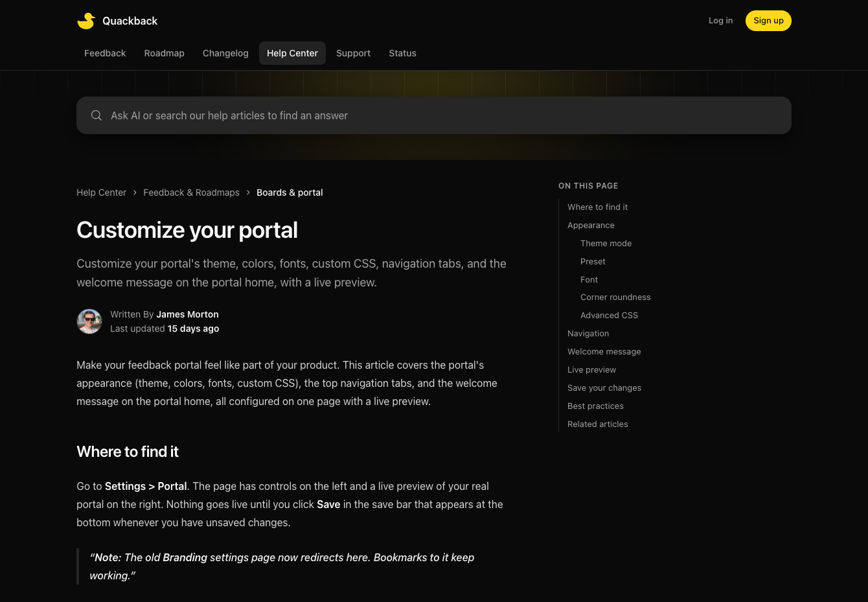This screenshot has width=868, height=602.
Task: Go to Corner roundness section
Action: tap(615, 297)
